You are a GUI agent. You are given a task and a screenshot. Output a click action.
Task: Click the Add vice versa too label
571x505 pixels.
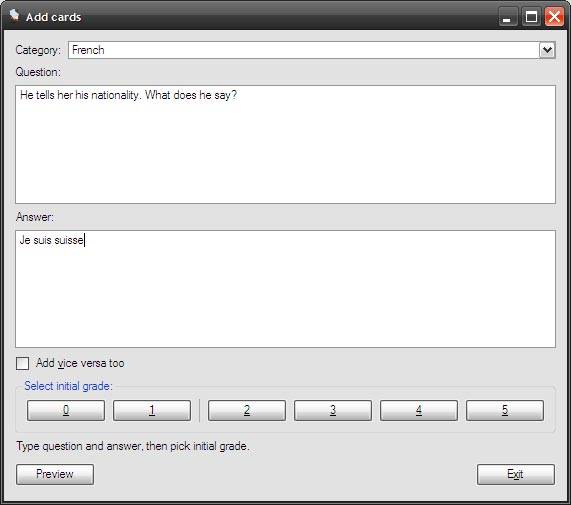point(80,363)
